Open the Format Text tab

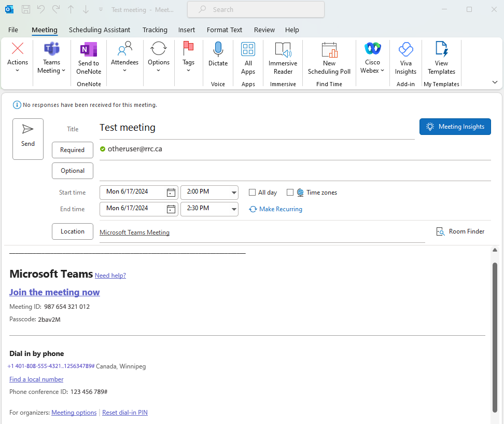225,30
